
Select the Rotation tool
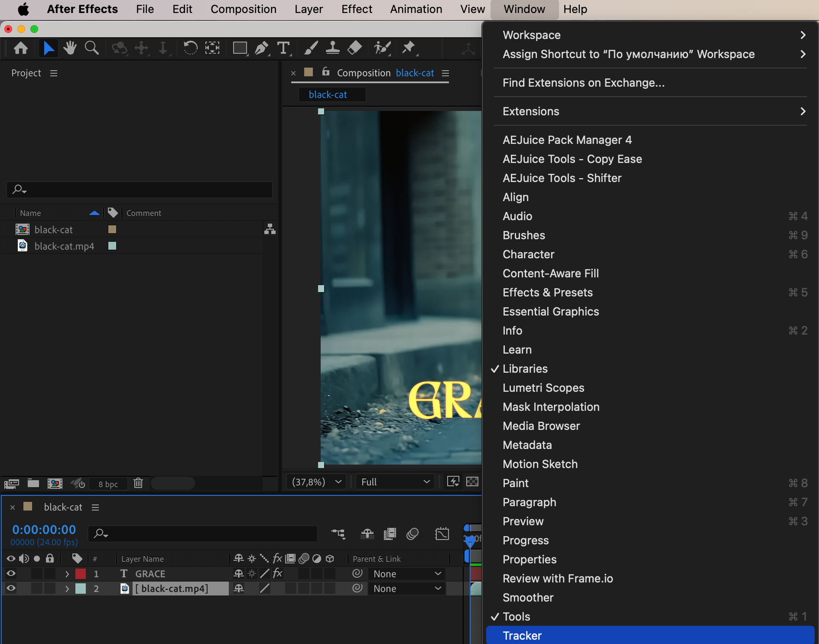tap(190, 48)
